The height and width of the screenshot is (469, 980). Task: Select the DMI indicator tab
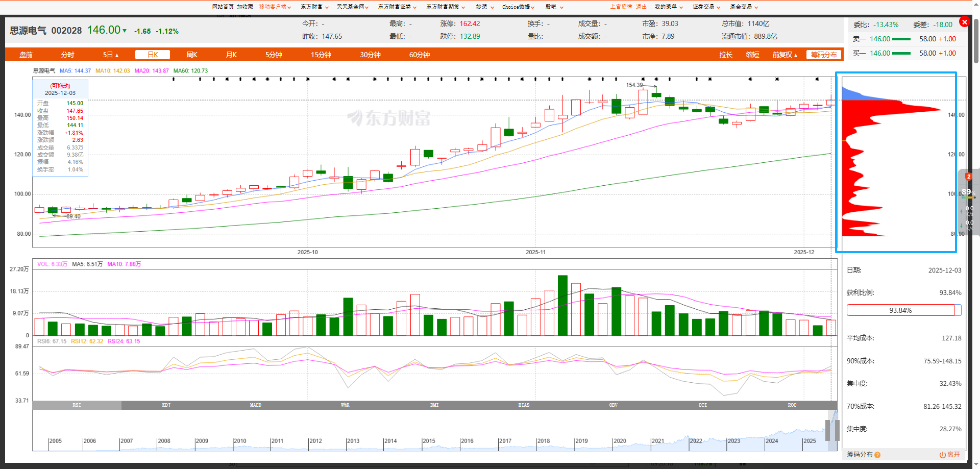434,405
